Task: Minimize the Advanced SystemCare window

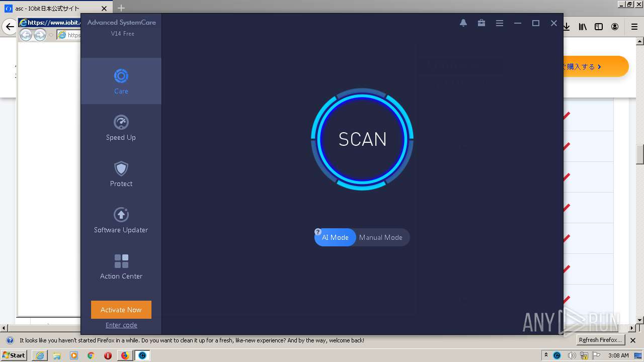Action: (x=518, y=23)
